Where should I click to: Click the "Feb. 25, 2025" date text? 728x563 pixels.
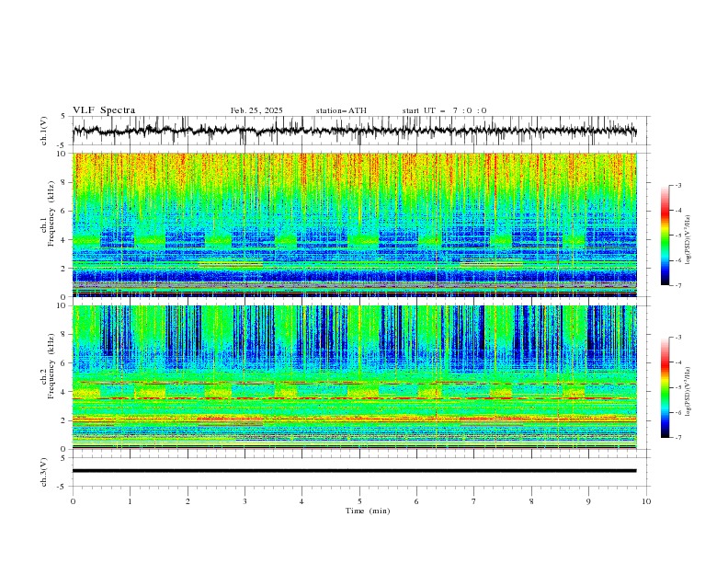256,110
